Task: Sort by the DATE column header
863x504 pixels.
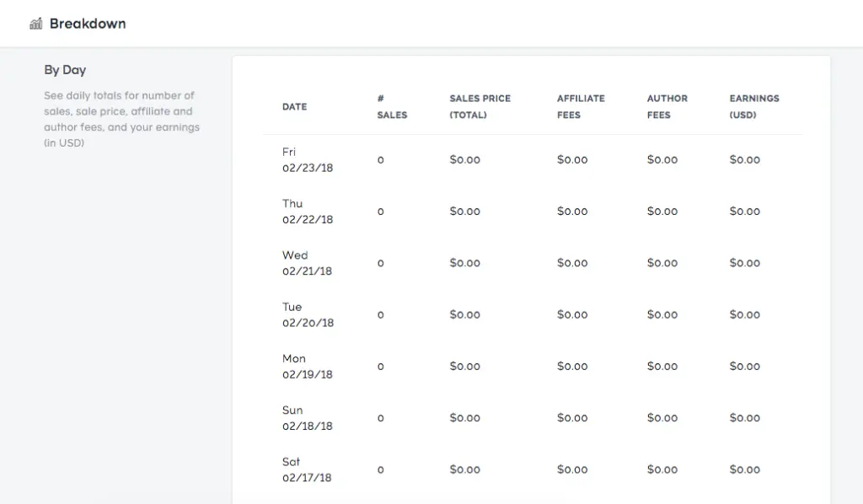Action: click(x=294, y=107)
